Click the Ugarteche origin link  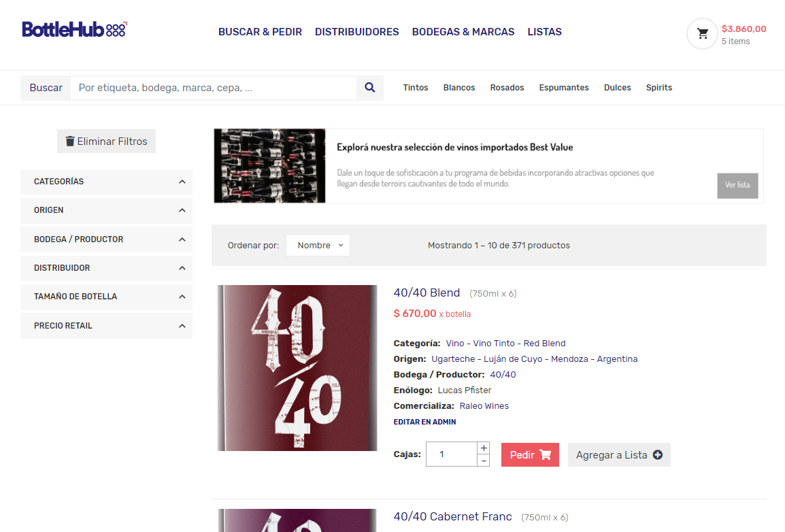click(x=453, y=359)
